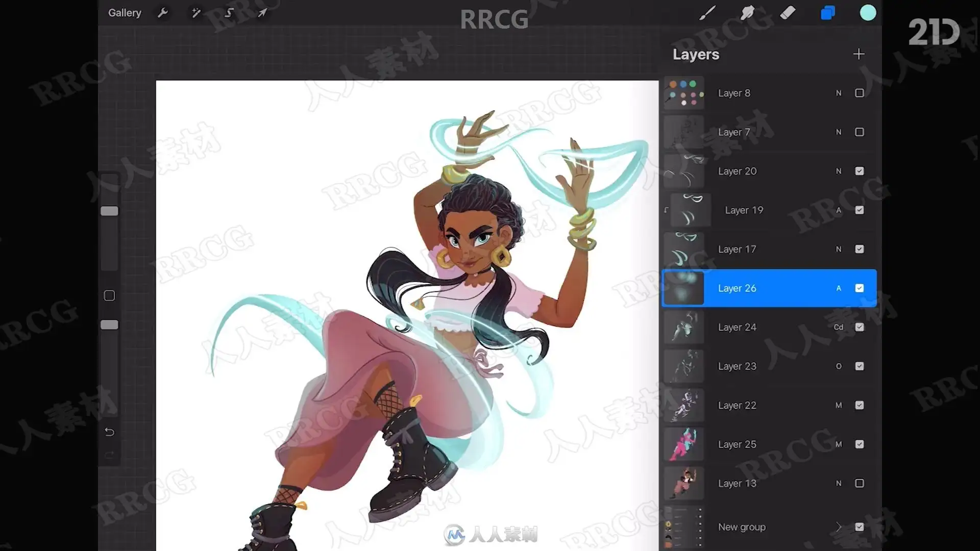Hide Layer 23 with its checkbox
Image resolution: width=980 pixels, height=551 pixels.
tap(860, 366)
